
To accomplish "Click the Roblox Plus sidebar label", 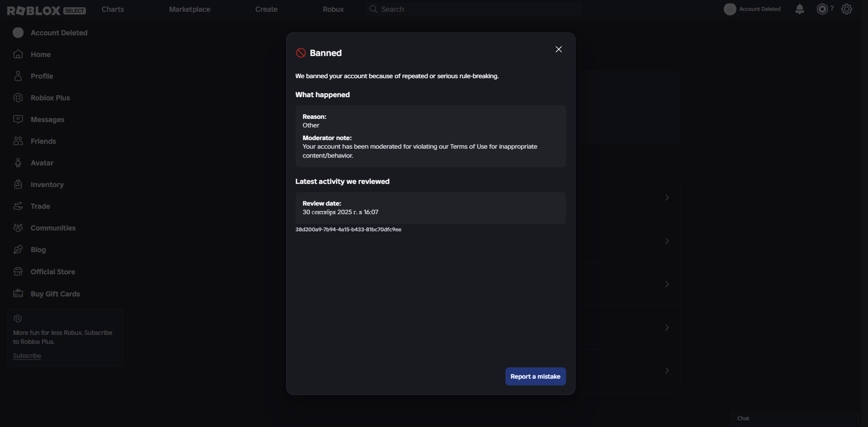I will (x=50, y=98).
